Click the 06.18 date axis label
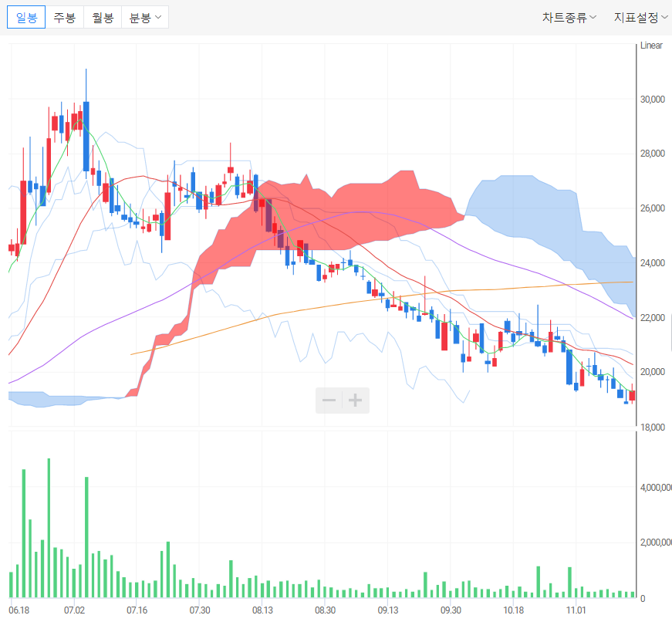This screenshot has height=622, width=672. coord(19,610)
